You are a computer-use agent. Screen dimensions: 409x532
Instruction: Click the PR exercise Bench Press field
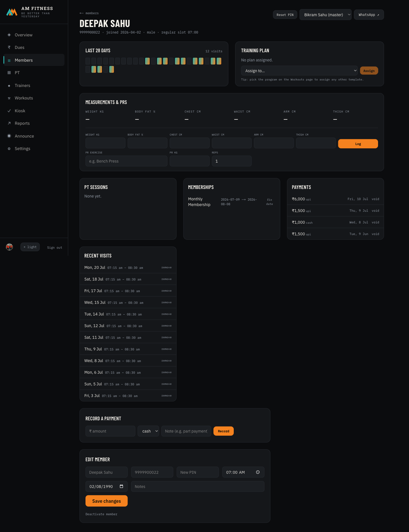click(x=126, y=161)
